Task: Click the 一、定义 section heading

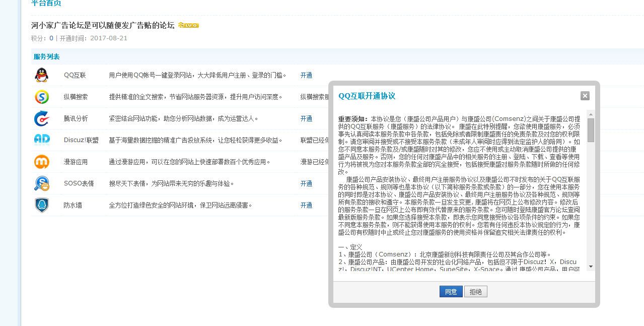Action: (x=350, y=247)
